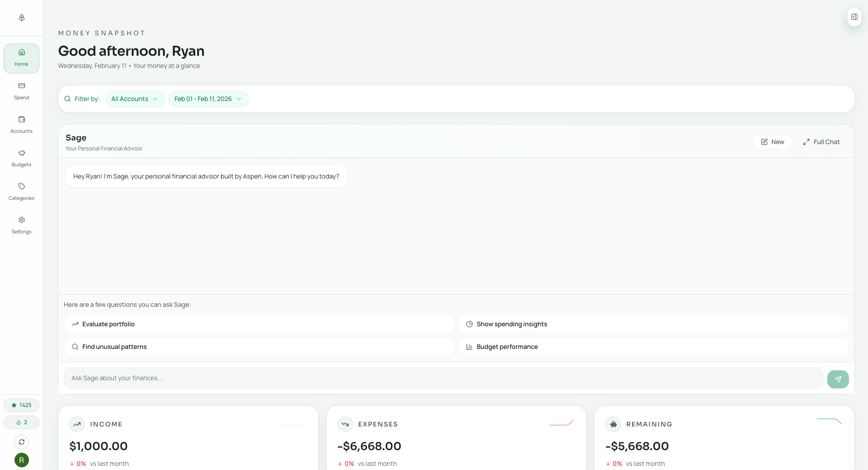Click the sync refresh icon above the avatar
Image resolution: width=868 pixels, height=470 pixels.
point(21,441)
